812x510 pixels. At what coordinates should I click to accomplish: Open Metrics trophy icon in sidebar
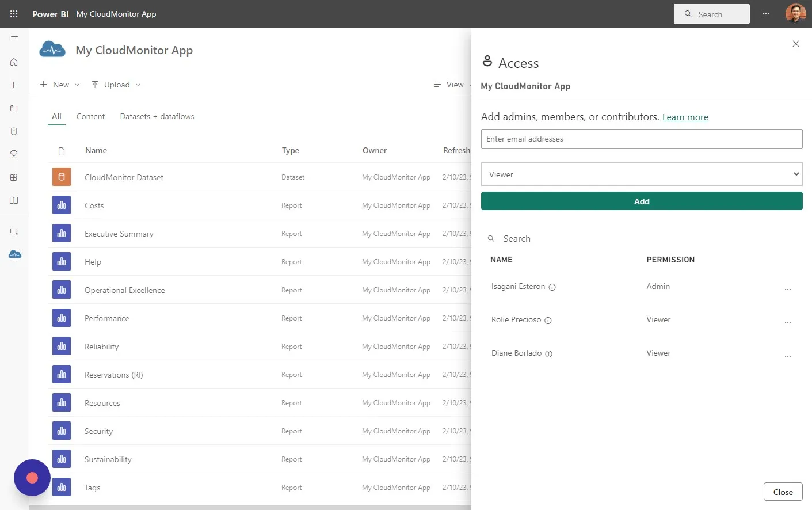[x=14, y=154]
